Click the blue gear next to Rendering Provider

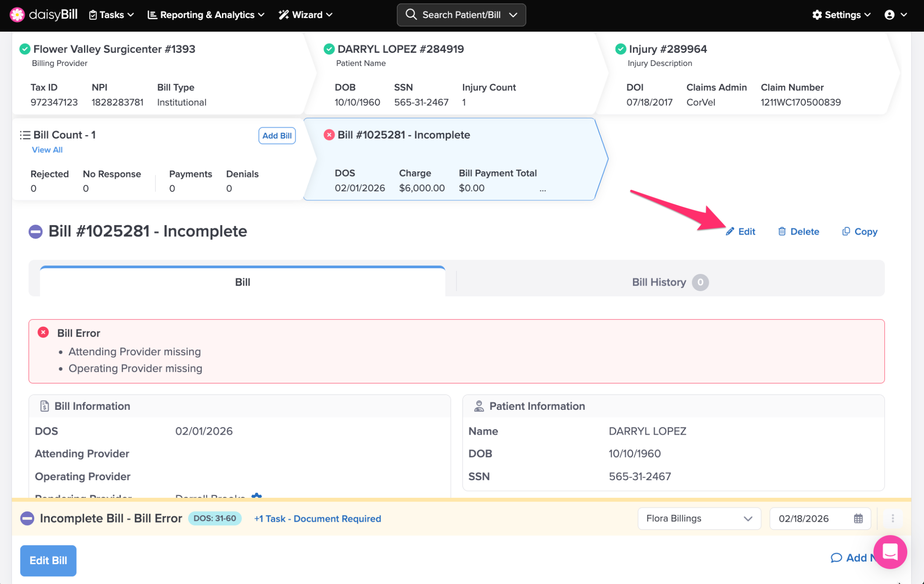pyautogui.click(x=256, y=496)
